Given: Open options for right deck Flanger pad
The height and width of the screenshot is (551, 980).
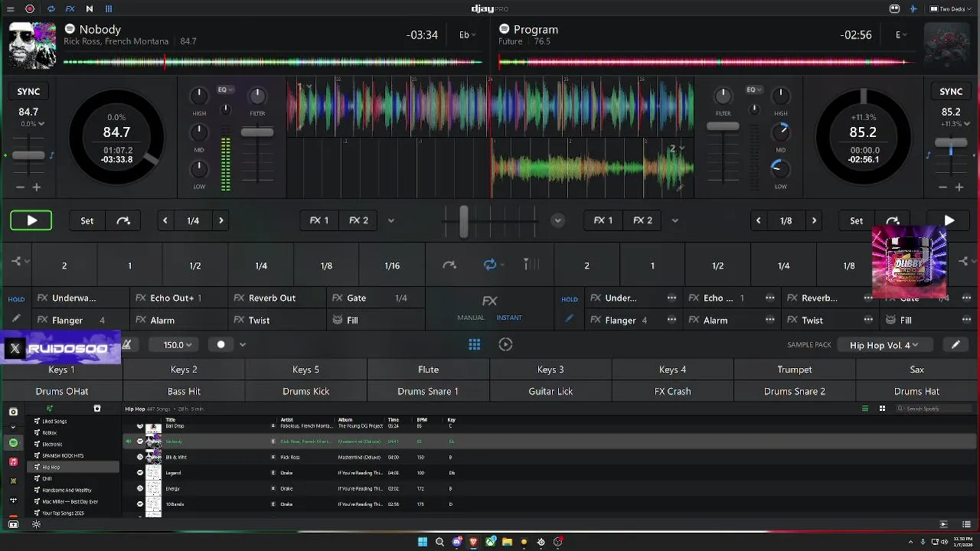Looking at the screenshot, I should (671, 320).
